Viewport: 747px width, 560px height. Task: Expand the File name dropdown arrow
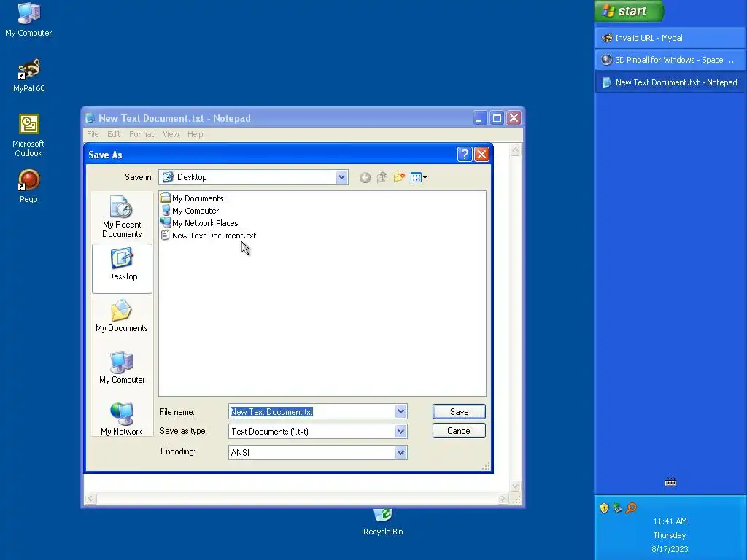pyautogui.click(x=400, y=411)
